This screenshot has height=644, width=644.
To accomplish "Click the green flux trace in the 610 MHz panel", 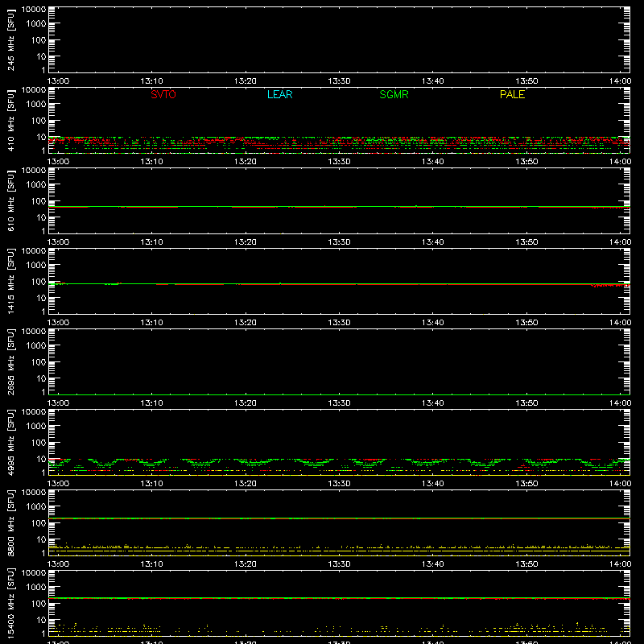I will click(x=339, y=207).
